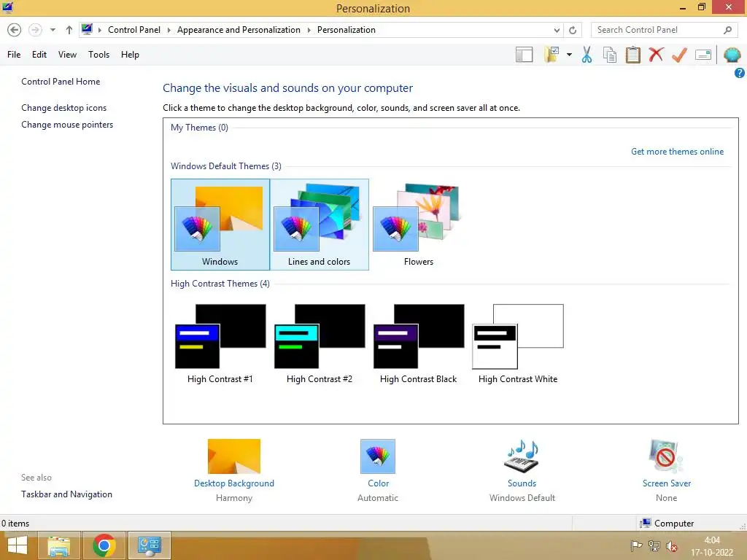This screenshot has height=560, width=747.
Task: Click the red Delete X icon
Action: tap(656, 54)
